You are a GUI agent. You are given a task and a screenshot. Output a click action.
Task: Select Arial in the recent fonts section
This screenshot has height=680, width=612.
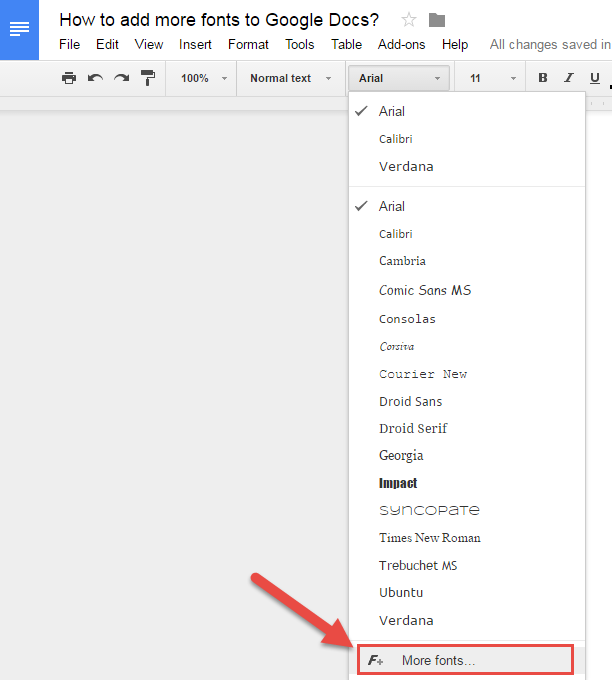[x=467, y=111]
